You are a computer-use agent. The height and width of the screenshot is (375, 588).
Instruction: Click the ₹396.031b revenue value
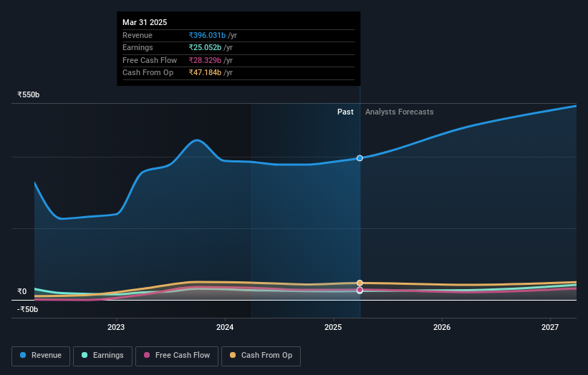click(207, 35)
